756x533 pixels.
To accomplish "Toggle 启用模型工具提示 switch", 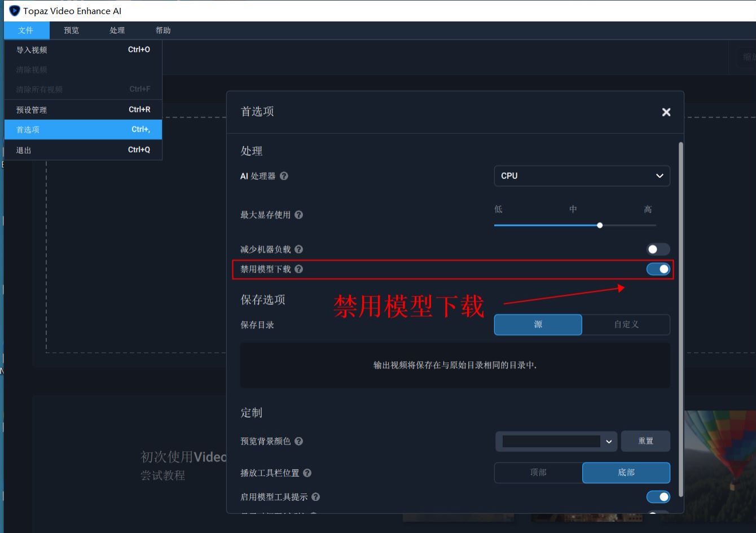I will (658, 497).
